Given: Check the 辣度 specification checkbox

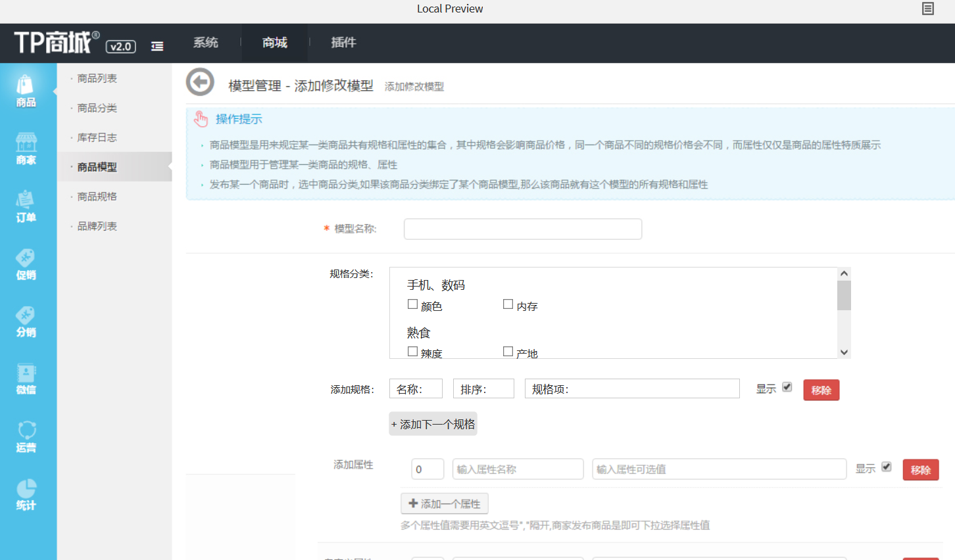Looking at the screenshot, I should (x=412, y=352).
